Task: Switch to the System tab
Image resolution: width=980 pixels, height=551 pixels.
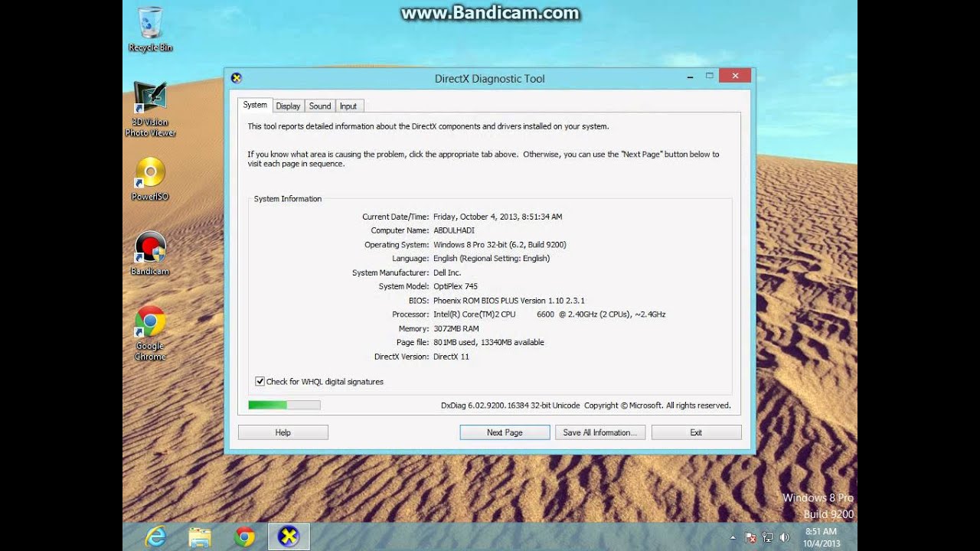Action: tap(255, 106)
